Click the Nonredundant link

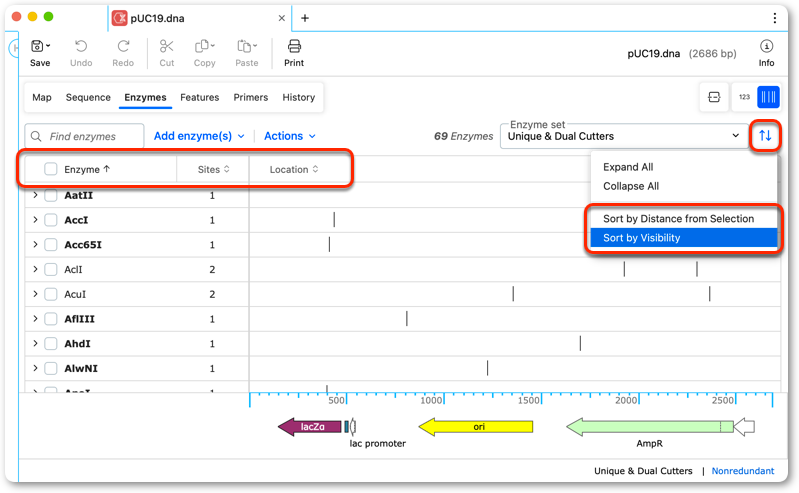click(742, 471)
